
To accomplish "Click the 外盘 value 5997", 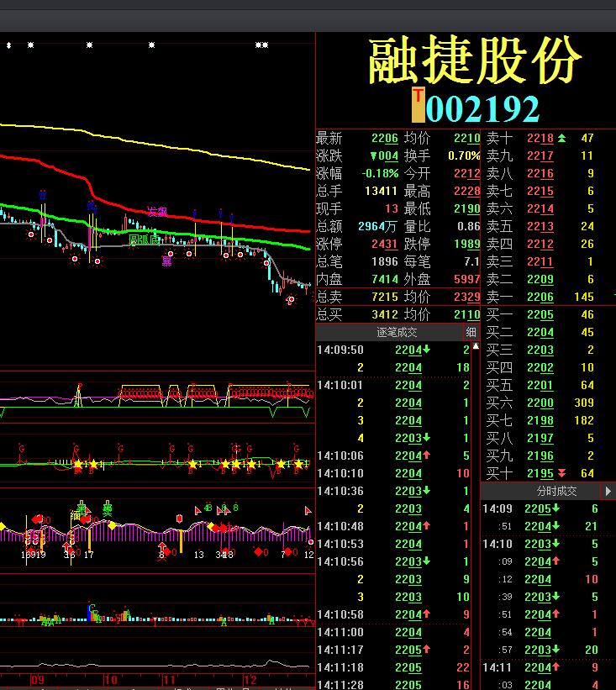I will click(x=467, y=279).
